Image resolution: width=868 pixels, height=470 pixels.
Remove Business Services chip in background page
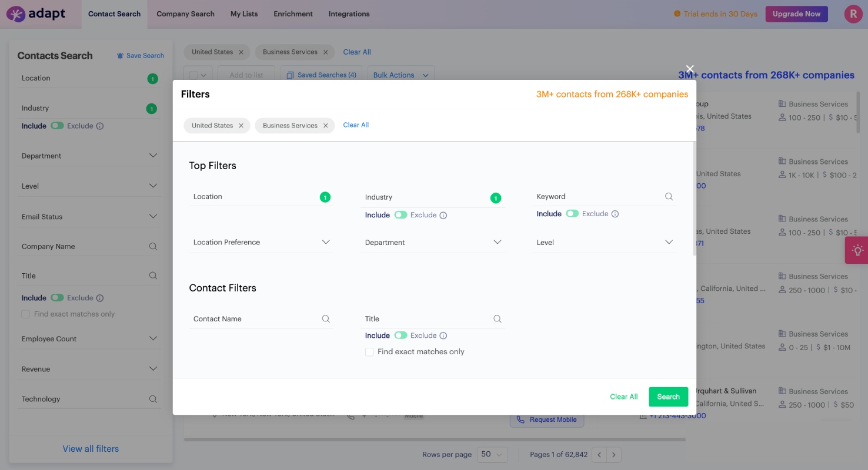point(325,52)
